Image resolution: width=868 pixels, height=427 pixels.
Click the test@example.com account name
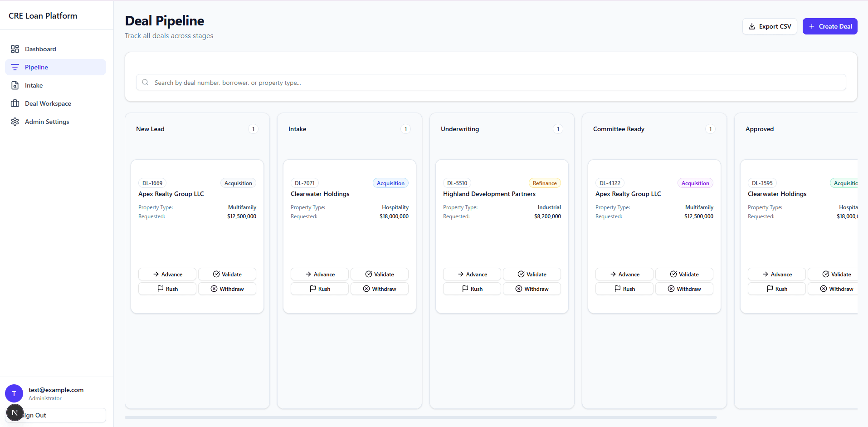point(56,390)
